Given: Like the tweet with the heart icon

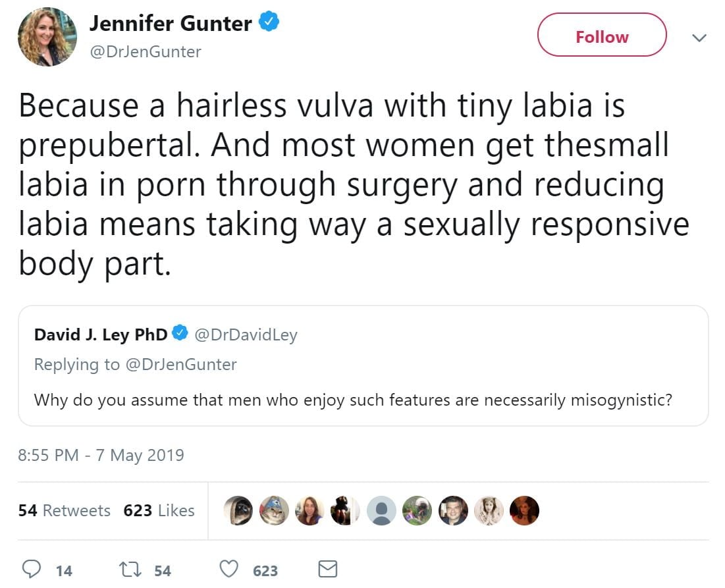Looking at the screenshot, I should coord(228,570).
